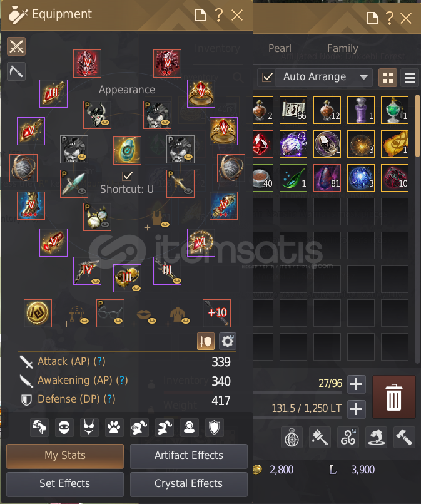Switch to the life skill pickaxe gear icon
The image size is (421, 504).
[x=16, y=71]
